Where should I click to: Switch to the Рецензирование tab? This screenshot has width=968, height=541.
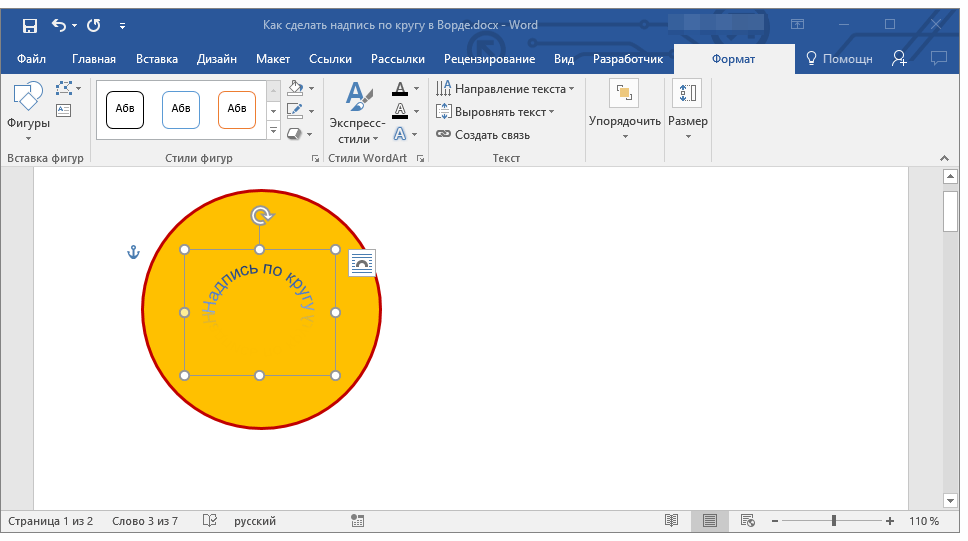coord(489,59)
